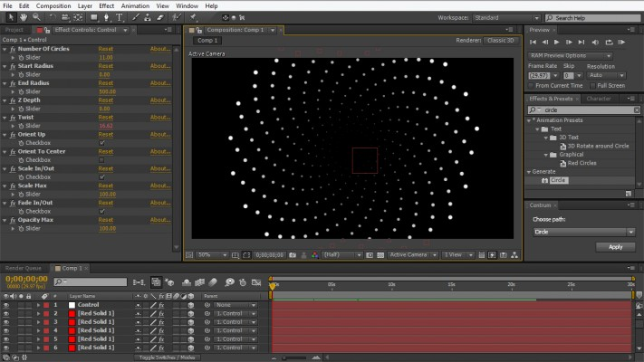Click the snapshot camera icon in viewer

294,255
